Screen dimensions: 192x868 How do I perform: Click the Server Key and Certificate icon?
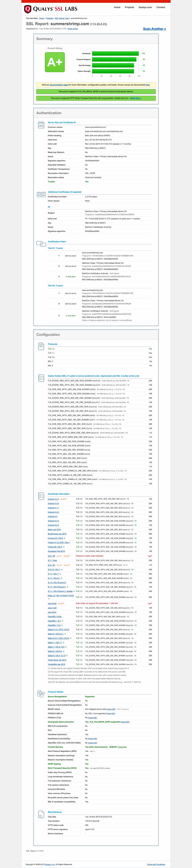(x=41, y=124)
